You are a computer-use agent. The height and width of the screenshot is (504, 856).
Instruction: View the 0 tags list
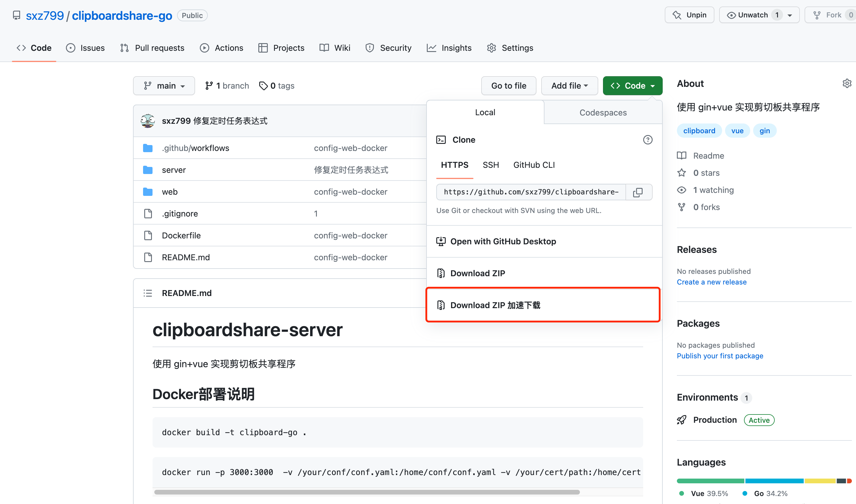tap(277, 86)
